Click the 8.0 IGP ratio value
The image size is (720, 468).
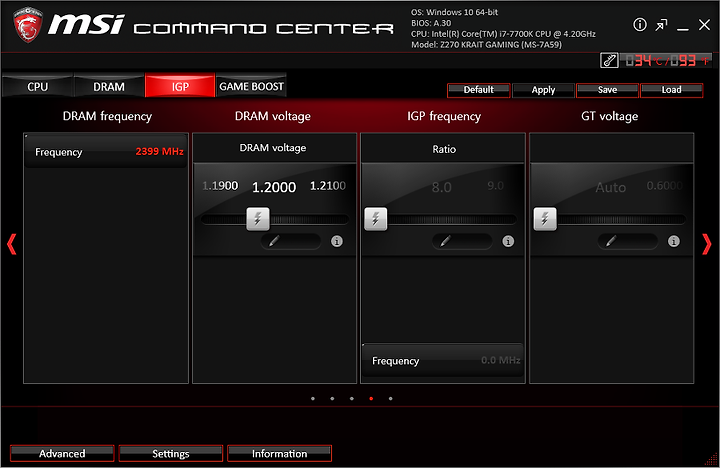click(x=442, y=187)
